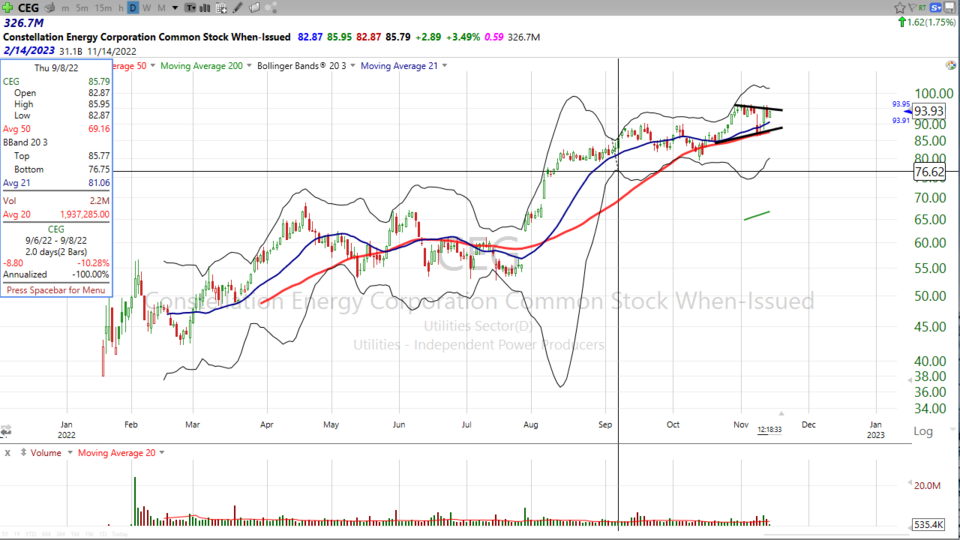Click the Avg 50 value 69.16
The width and height of the screenshot is (960, 540).
point(99,129)
